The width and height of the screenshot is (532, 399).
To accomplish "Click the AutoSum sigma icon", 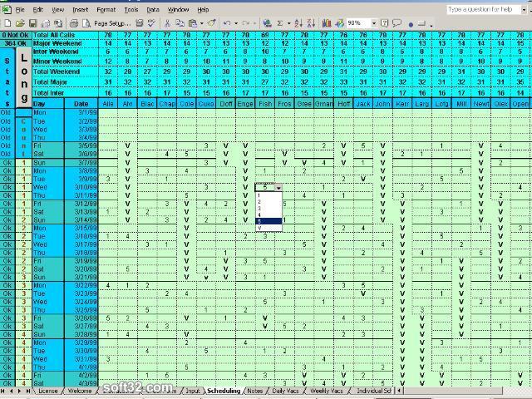I will point(280,23).
